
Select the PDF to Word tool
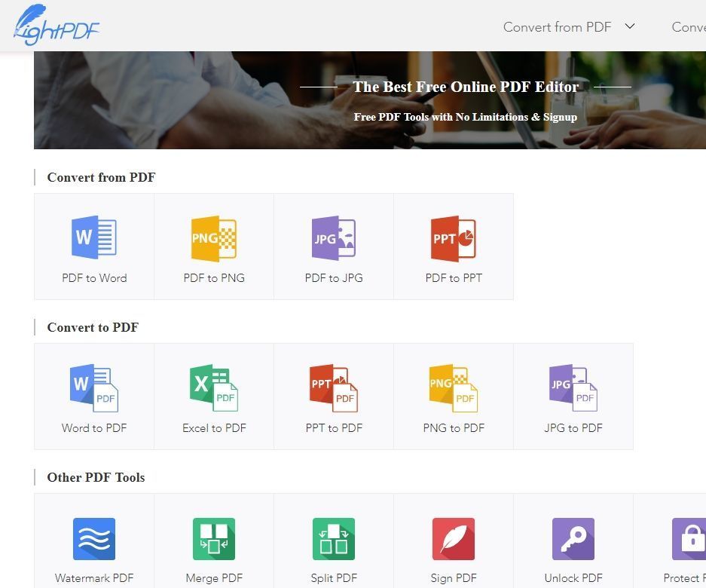[x=94, y=246]
